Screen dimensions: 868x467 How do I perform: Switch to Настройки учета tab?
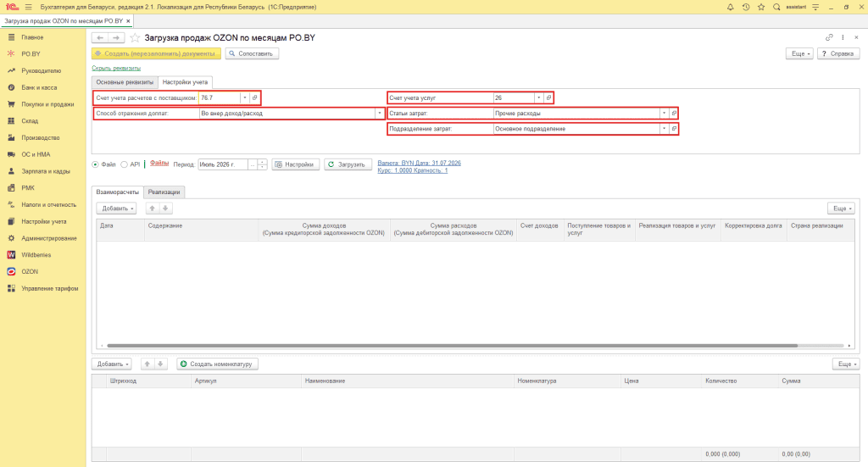click(x=185, y=82)
